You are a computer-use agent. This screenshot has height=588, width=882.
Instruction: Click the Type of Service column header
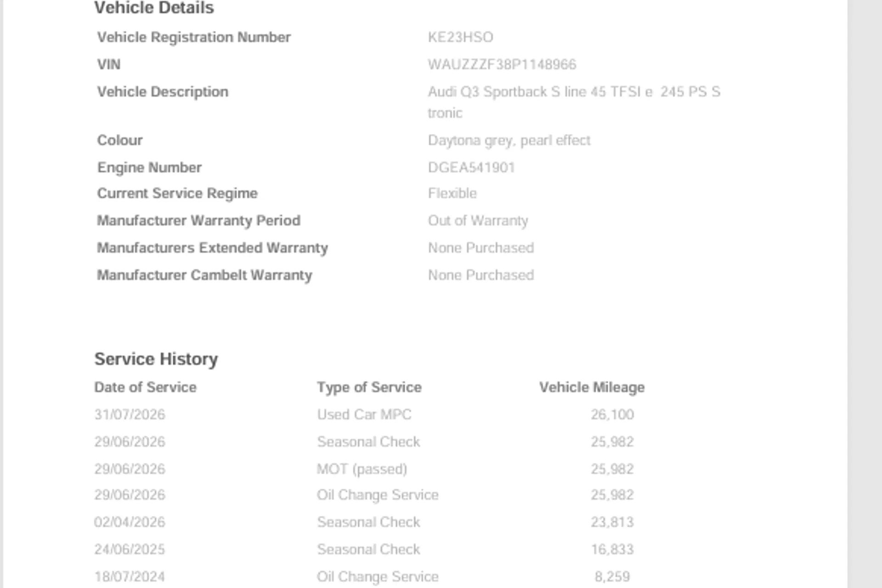(x=369, y=387)
